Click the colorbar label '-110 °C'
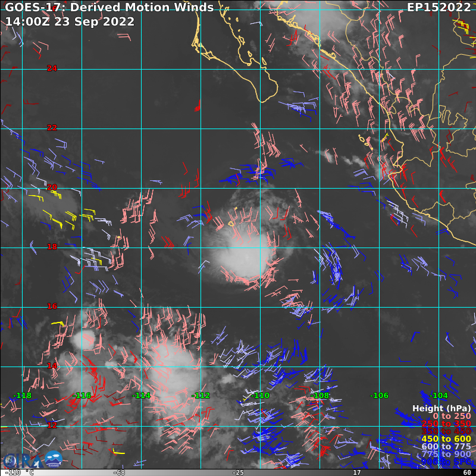476x476 pixels. pos(19,472)
